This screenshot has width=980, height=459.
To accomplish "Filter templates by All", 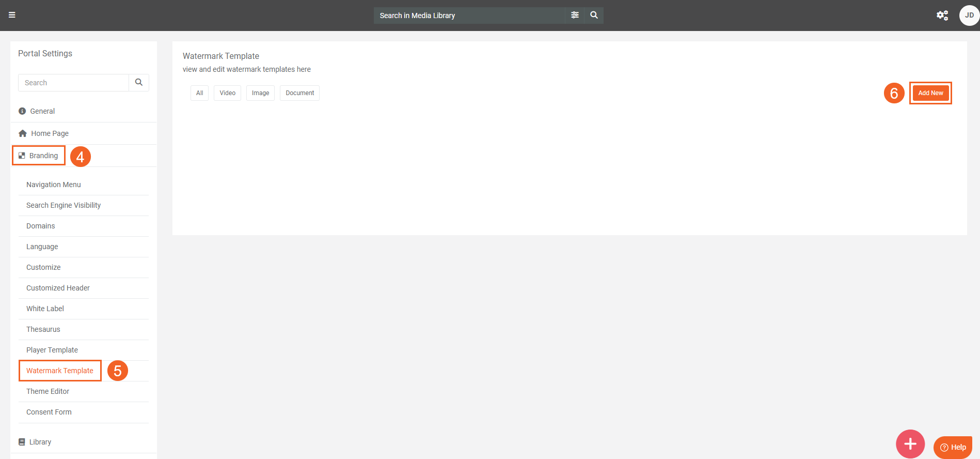I will click(x=199, y=93).
